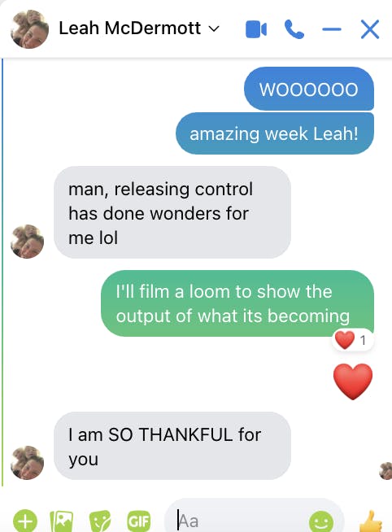Open Leah's profile picture in header

29,28
